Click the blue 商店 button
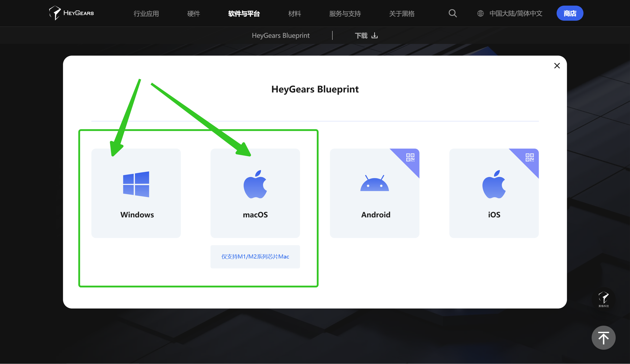 pyautogui.click(x=570, y=13)
